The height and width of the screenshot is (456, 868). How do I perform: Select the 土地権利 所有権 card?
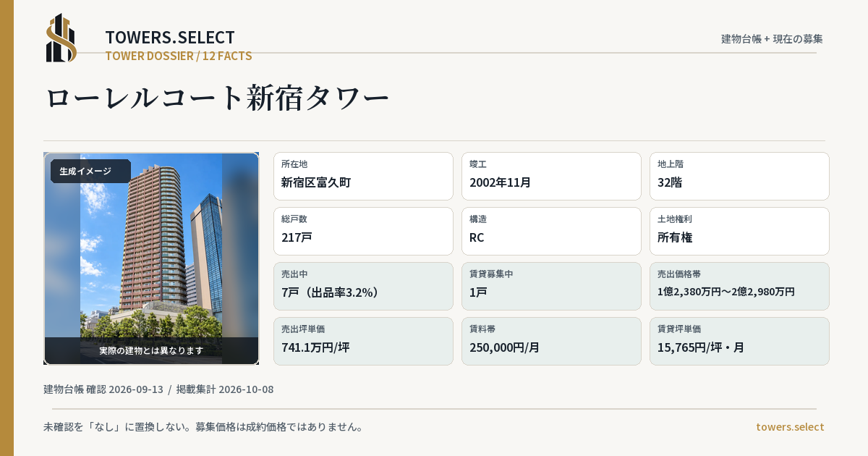(739, 231)
